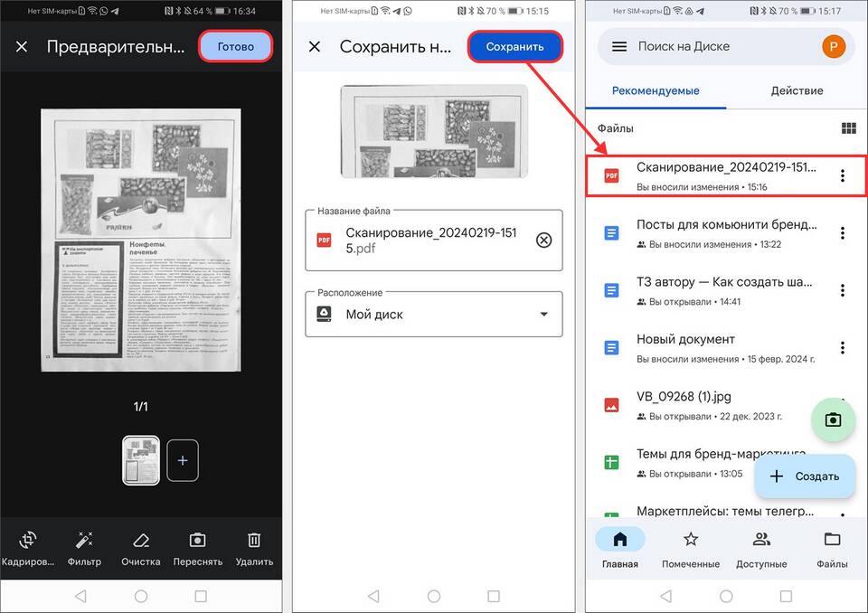
Task: Open the Сканирование_20240219 PDF file
Action: [726, 176]
